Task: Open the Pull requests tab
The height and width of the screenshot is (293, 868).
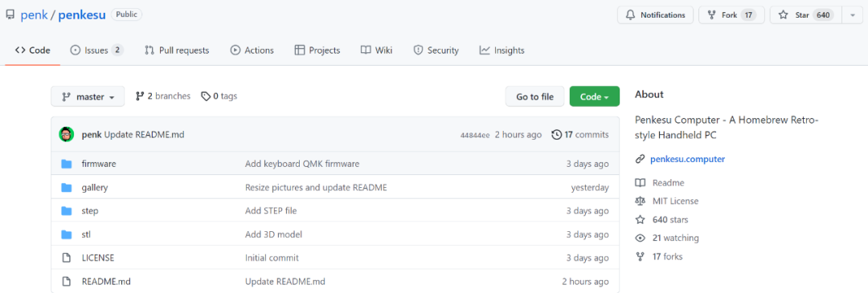Action: [x=177, y=51]
